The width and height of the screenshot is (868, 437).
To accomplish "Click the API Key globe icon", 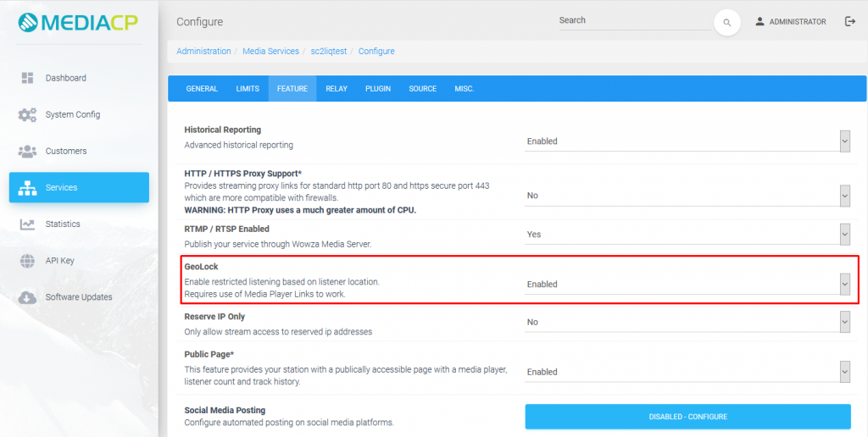I will 27,261.
